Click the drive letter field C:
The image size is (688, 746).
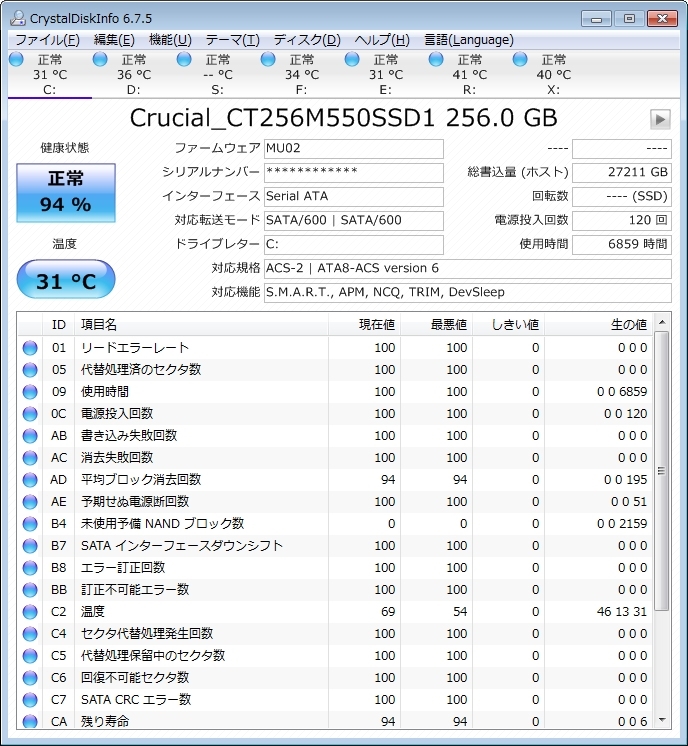click(x=354, y=245)
